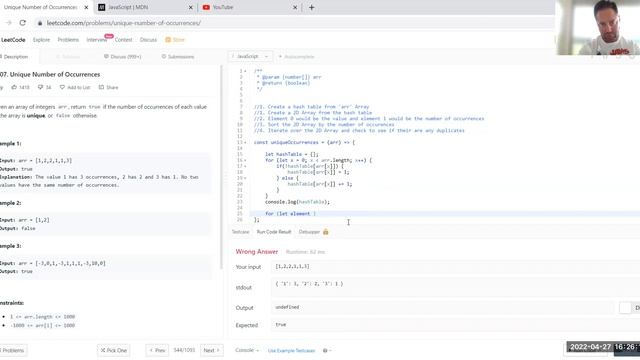Open the Discuss (999+) tab
640x360 pixels.
(x=122, y=57)
